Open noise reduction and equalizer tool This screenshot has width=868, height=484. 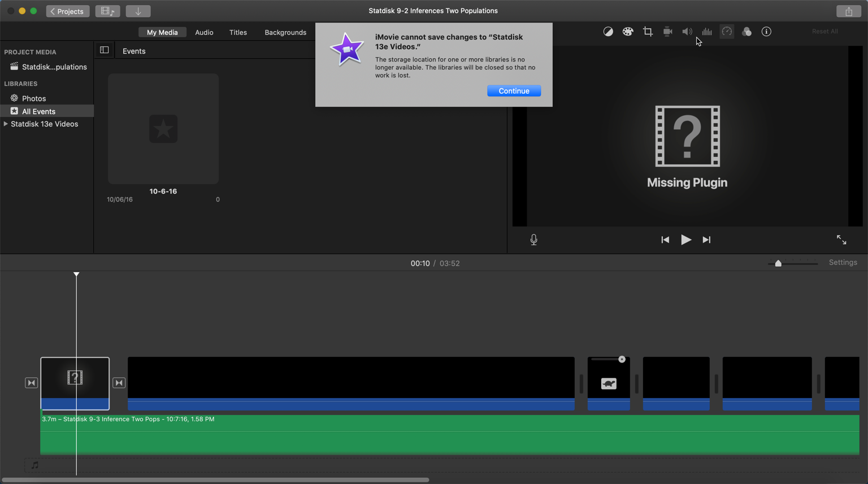point(707,32)
